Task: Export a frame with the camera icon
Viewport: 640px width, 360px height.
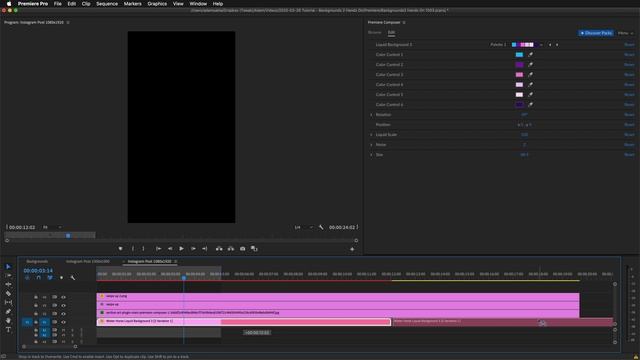Action: click(x=242, y=249)
